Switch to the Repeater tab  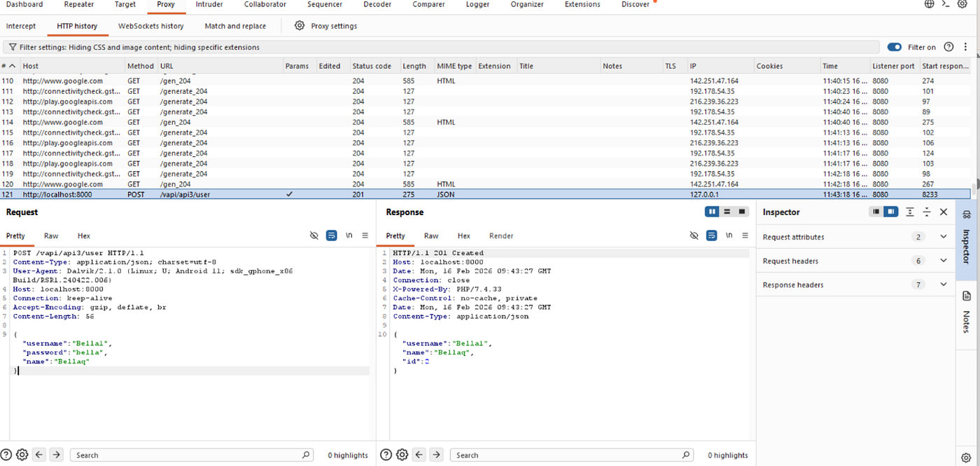point(79,5)
